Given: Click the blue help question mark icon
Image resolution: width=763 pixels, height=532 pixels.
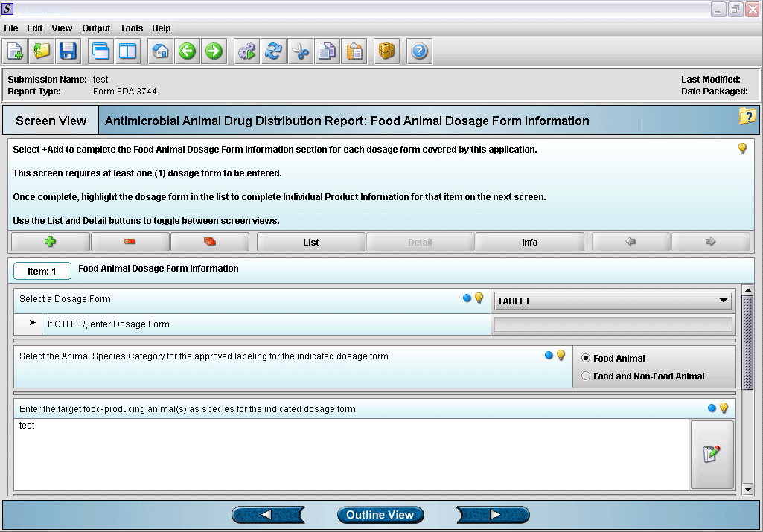Looking at the screenshot, I should tap(420, 51).
